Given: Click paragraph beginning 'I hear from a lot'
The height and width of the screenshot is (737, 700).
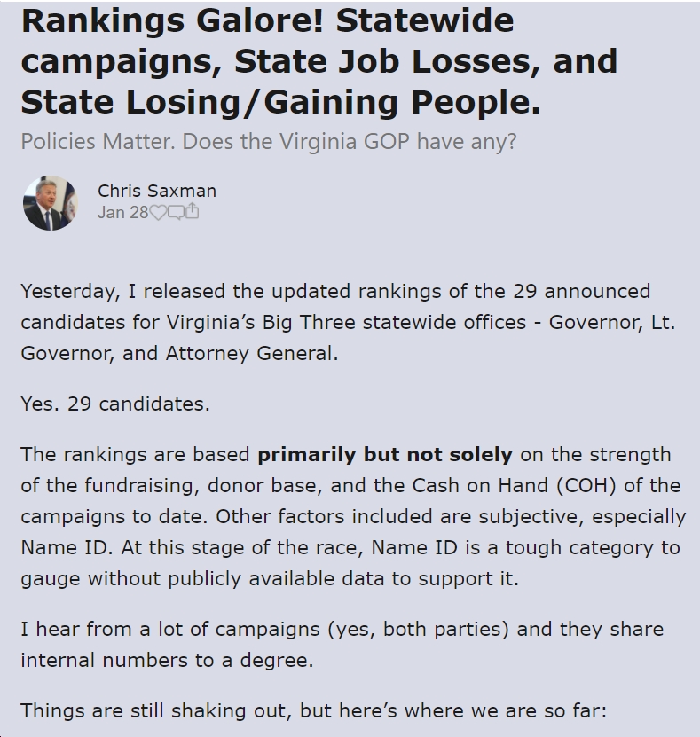Looking at the screenshot, I should [342, 645].
